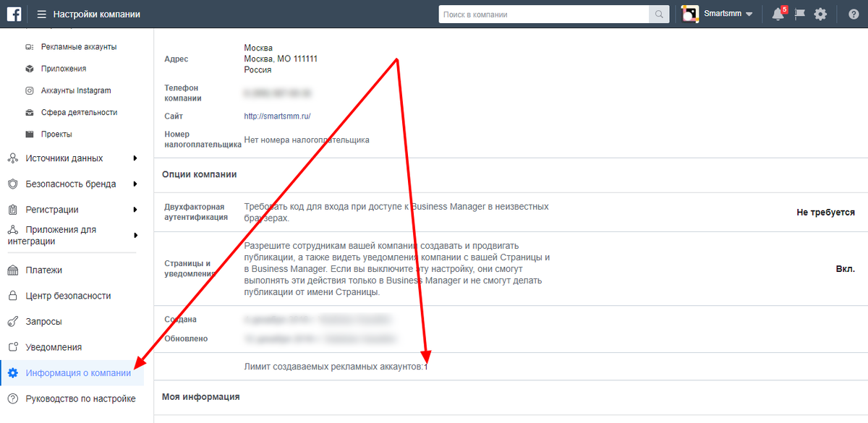Image resolution: width=868 pixels, height=423 pixels.
Task: Click the Facebook logo icon
Action: click(x=14, y=14)
